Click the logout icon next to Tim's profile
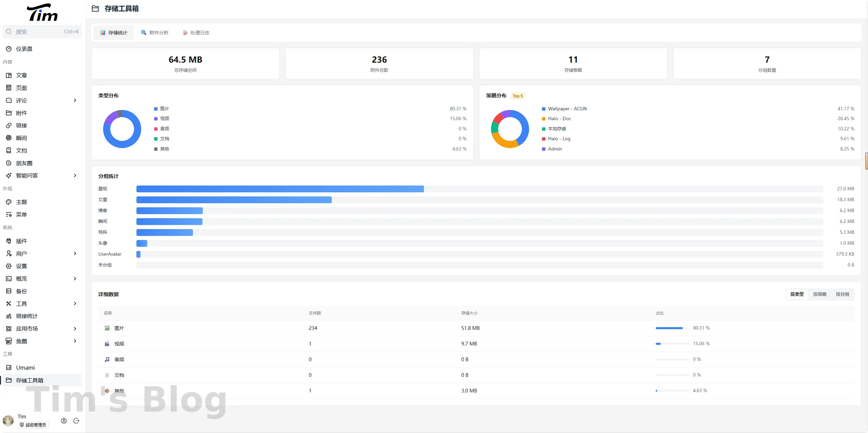This screenshot has height=433, width=868. click(x=76, y=421)
